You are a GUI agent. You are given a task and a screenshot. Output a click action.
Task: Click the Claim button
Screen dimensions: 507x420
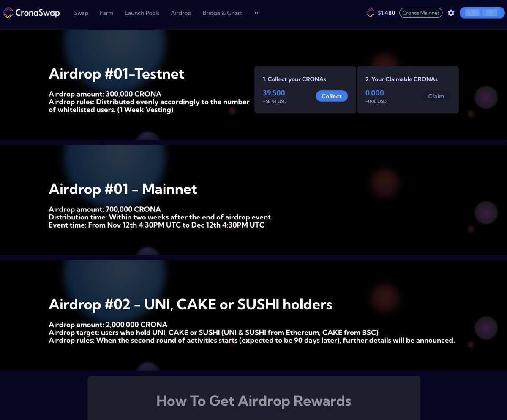point(436,96)
